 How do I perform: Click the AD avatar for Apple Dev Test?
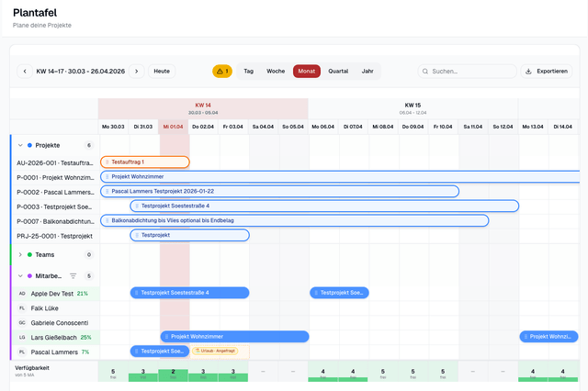pos(22,294)
